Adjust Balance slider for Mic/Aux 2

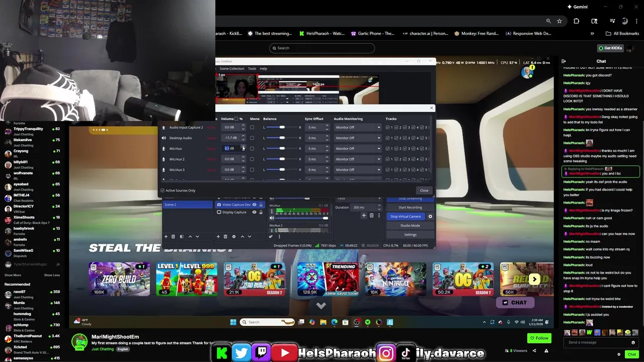tap(282, 159)
